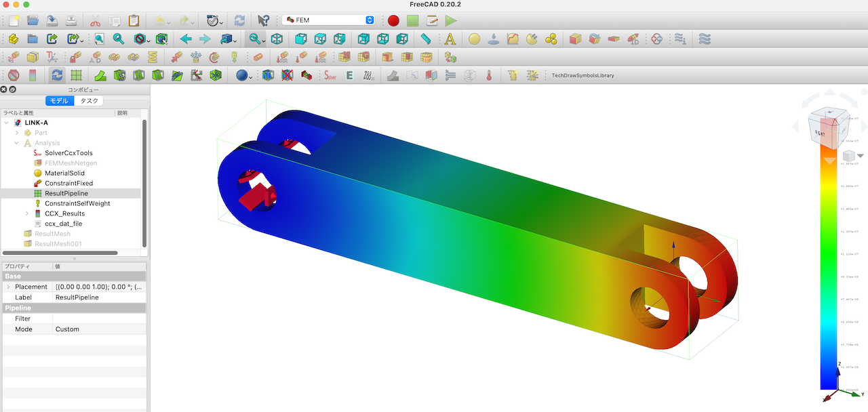Viewport: 868px width, 412px height.
Task: Run the macro with the green play button
Action: [450, 20]
